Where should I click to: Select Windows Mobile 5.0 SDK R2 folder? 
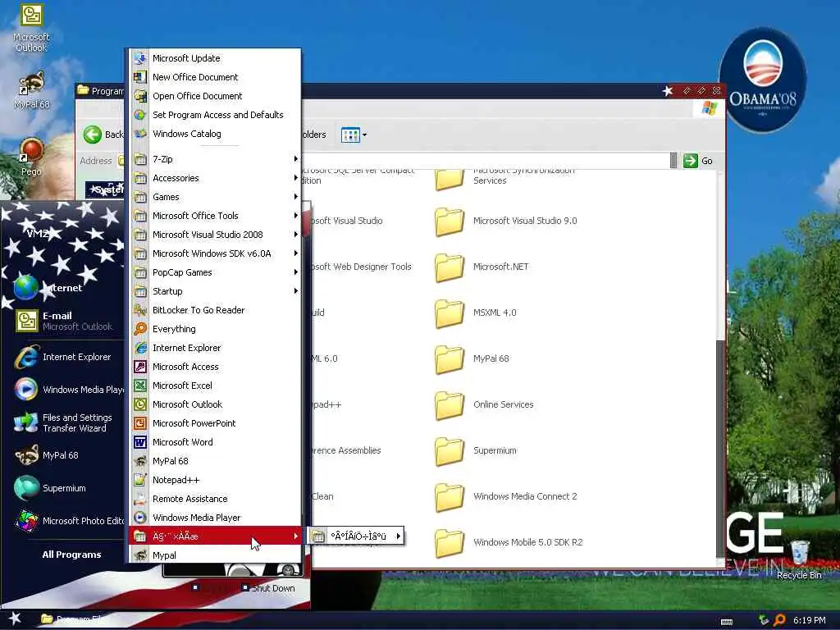[x=509, y=543]
